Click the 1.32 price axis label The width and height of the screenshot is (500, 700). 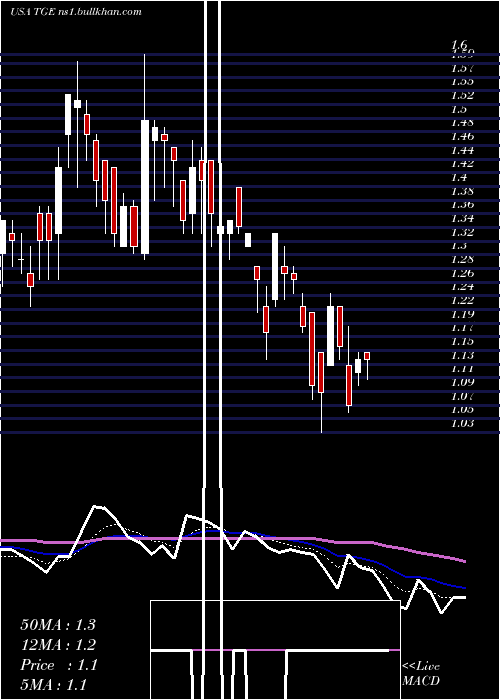(x=462, y=233)
